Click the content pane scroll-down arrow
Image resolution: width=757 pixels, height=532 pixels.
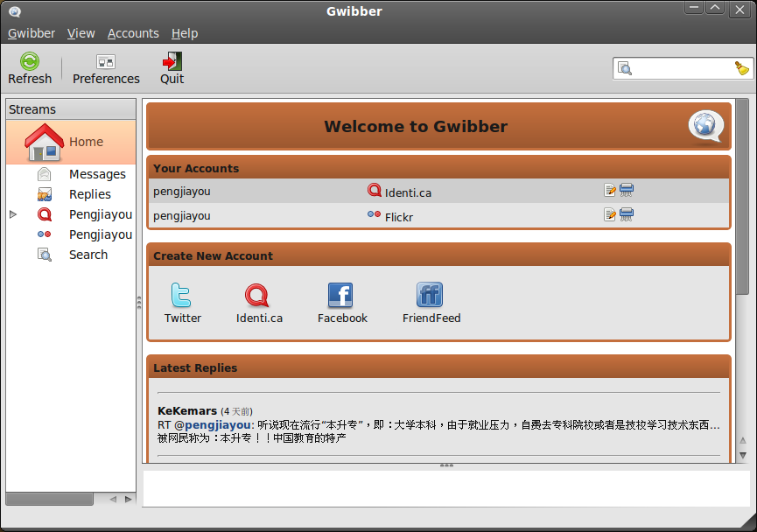[x=742, y=455]
